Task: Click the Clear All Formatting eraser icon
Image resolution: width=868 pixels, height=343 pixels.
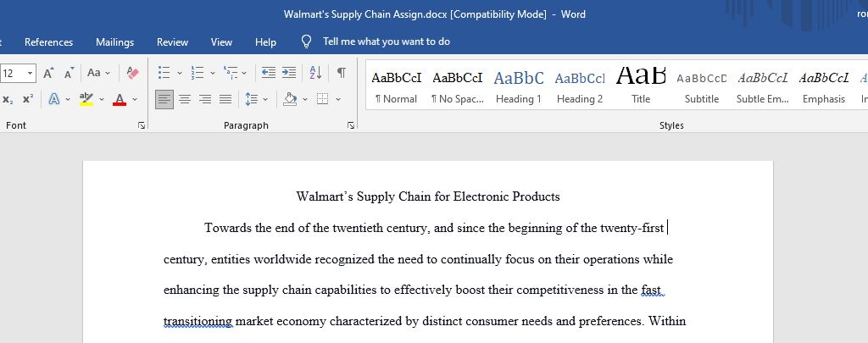Action: click(133, 73)
